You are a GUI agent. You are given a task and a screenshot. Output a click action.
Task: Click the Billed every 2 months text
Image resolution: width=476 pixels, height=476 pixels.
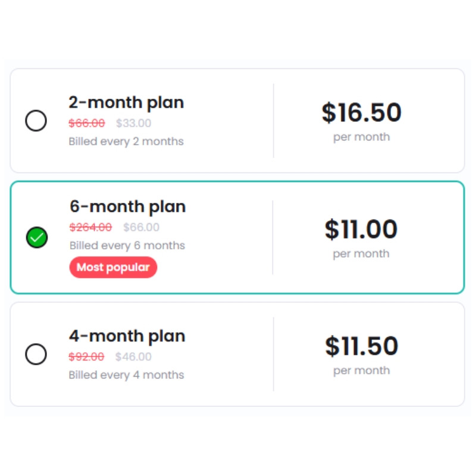126,142
